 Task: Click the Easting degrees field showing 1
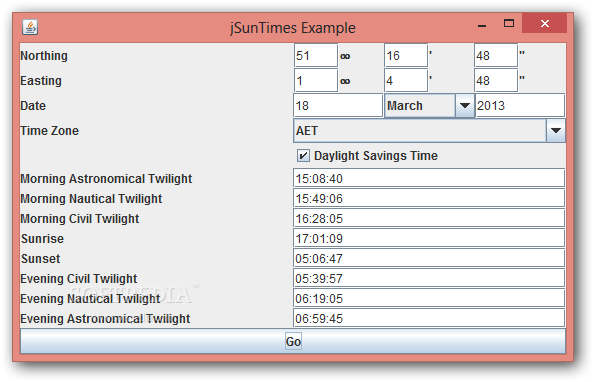point(316,80)
